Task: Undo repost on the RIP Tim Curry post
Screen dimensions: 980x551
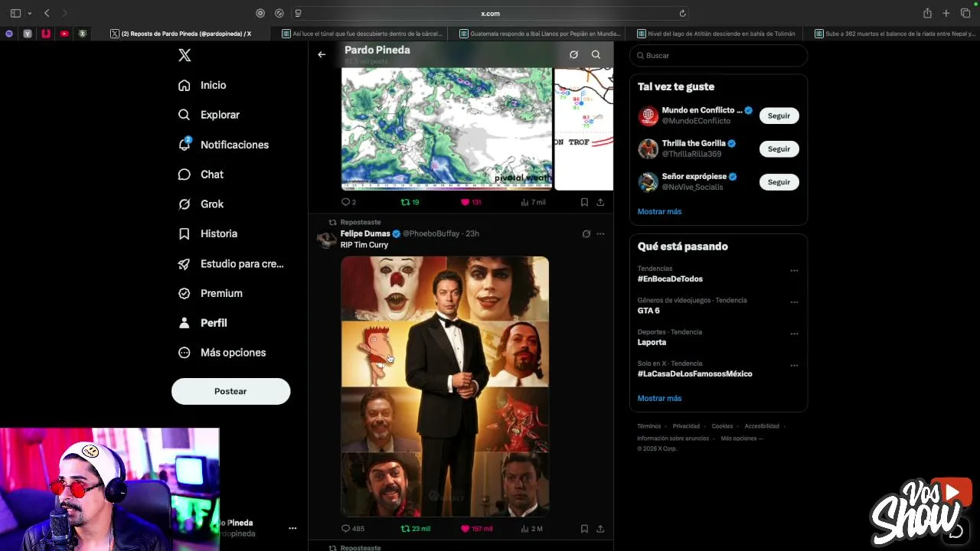Action: point(415,528)
